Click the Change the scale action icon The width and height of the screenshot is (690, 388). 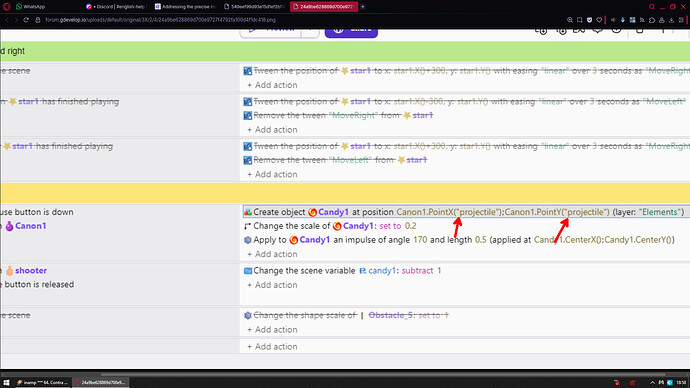(x=248, y=226)
